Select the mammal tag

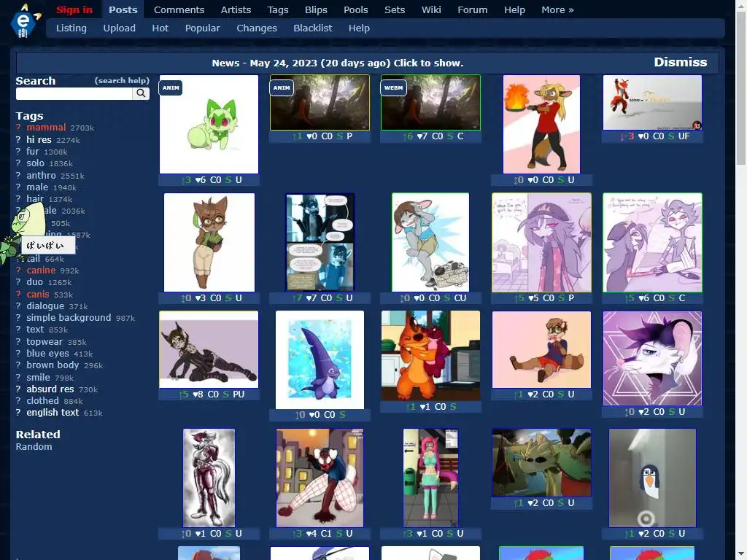(46, 128)
